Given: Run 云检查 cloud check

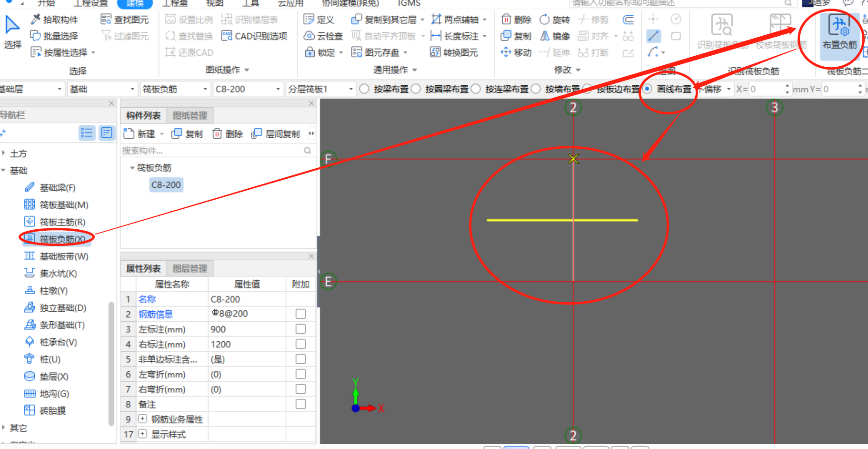Looking at the screenshot, I should coord(323,36).
